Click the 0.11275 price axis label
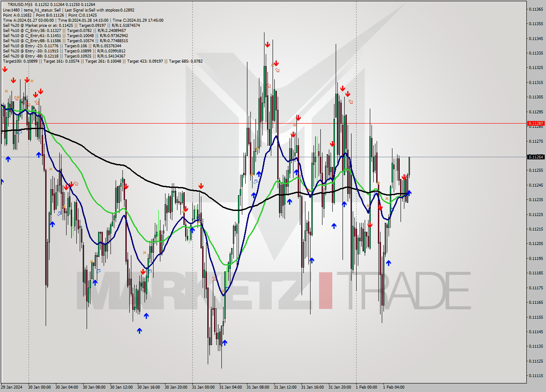The width and height of the screenshot is (546, 392). (x=536, y=141)
